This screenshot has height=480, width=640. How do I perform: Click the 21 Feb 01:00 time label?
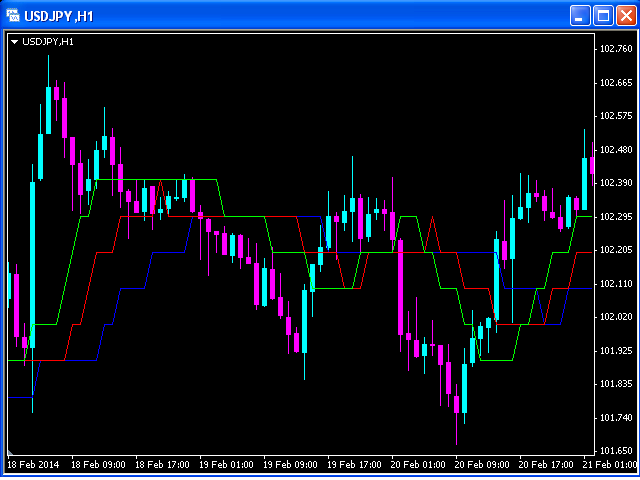[x=610, y=464]
